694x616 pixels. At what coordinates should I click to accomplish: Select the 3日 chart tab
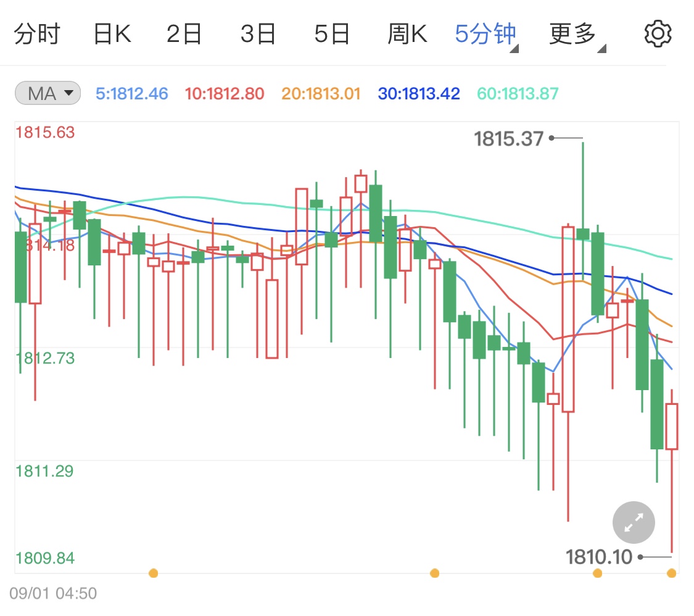(258, 34)
